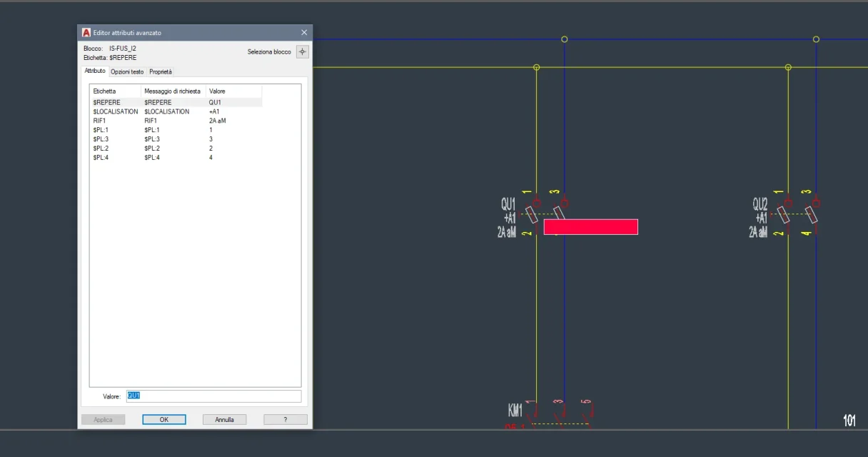Open the Proprietà tab
The image size is (868, 457).
click(161, 72)
